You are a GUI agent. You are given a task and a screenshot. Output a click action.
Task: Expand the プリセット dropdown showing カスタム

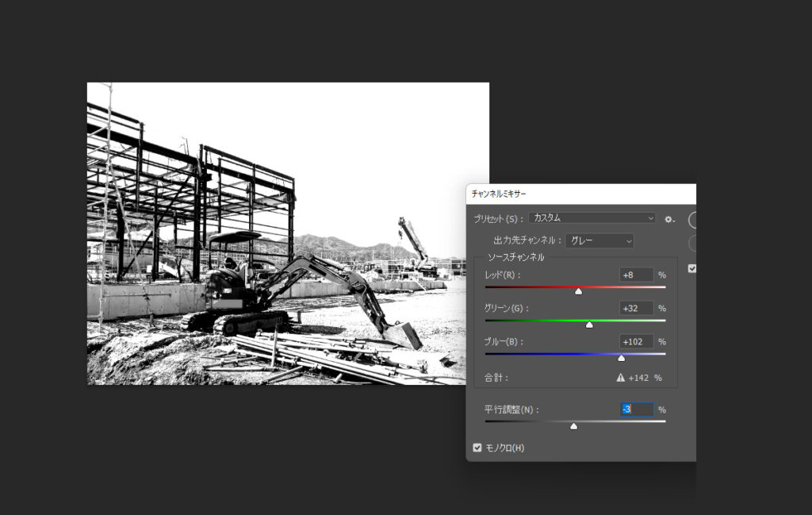pyautogui.click(x=592, y=218)
